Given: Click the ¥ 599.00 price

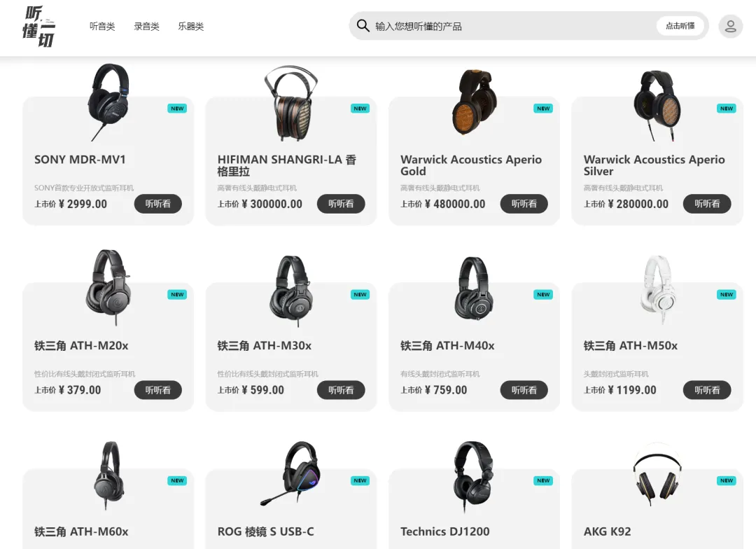Looking at the screenshot, I should [x=262, y=390].
